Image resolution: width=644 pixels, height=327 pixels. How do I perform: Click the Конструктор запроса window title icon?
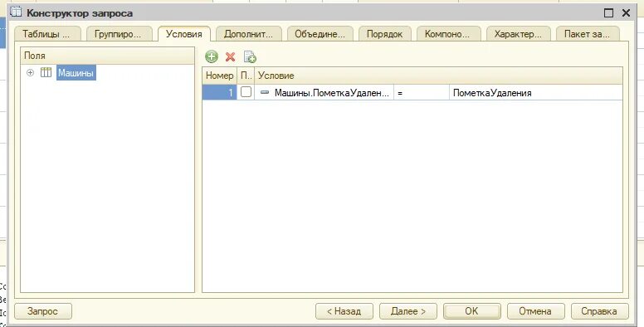16,12
